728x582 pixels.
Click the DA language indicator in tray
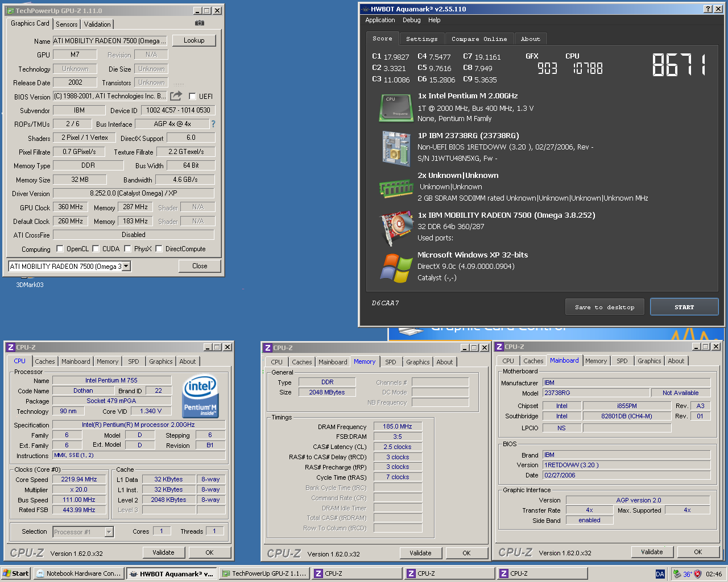(x=660, y=574)
